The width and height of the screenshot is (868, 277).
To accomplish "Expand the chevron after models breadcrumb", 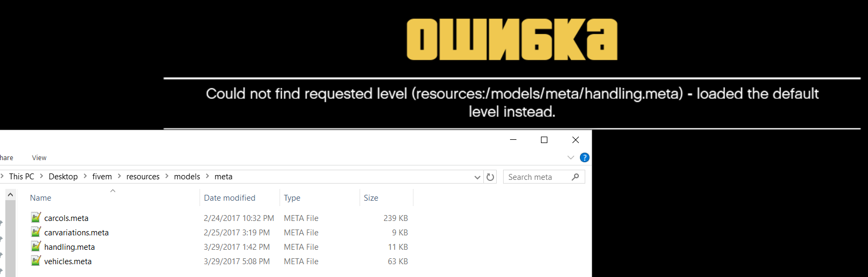I will (208, 176).
